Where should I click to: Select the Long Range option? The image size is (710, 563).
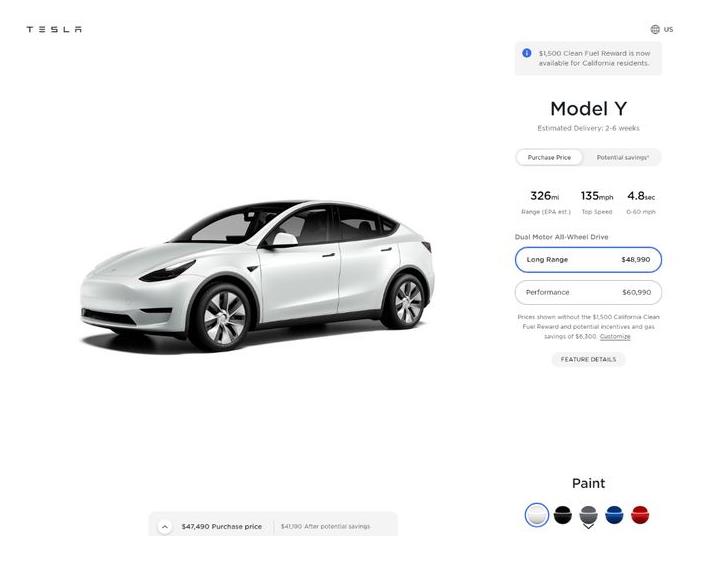coord(588,260)
